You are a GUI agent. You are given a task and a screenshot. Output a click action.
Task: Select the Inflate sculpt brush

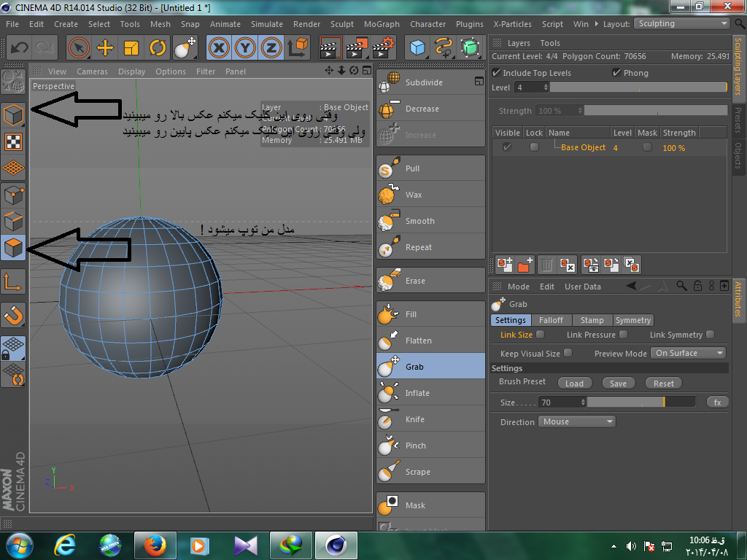[x=430, y=393]
